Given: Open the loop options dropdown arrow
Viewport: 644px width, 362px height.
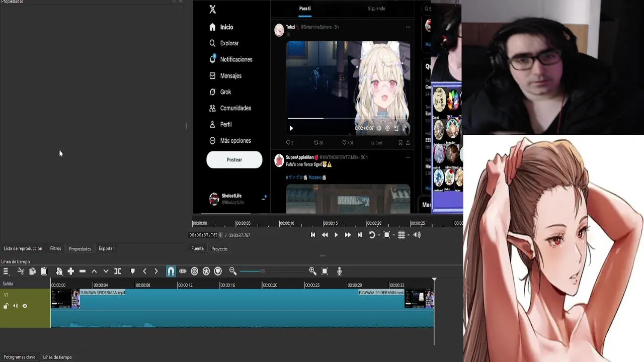Looking at the screenshot, I should [x=379, y=235].
